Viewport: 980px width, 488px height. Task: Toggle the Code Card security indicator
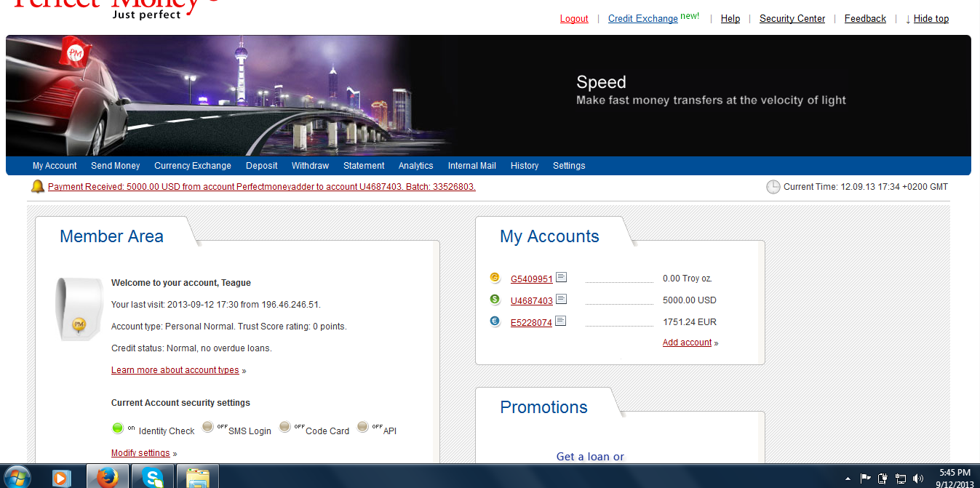285,426
